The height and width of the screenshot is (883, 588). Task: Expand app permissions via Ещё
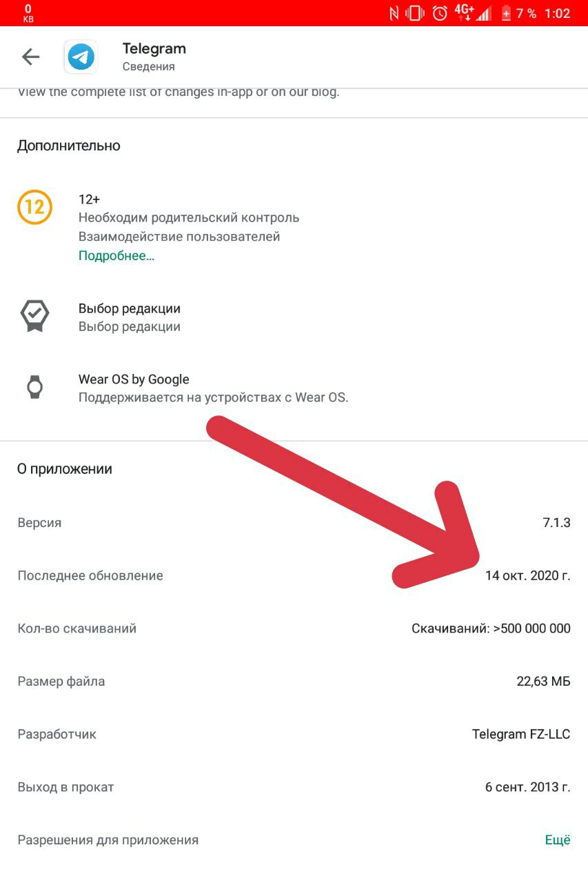tap(557, 840)
